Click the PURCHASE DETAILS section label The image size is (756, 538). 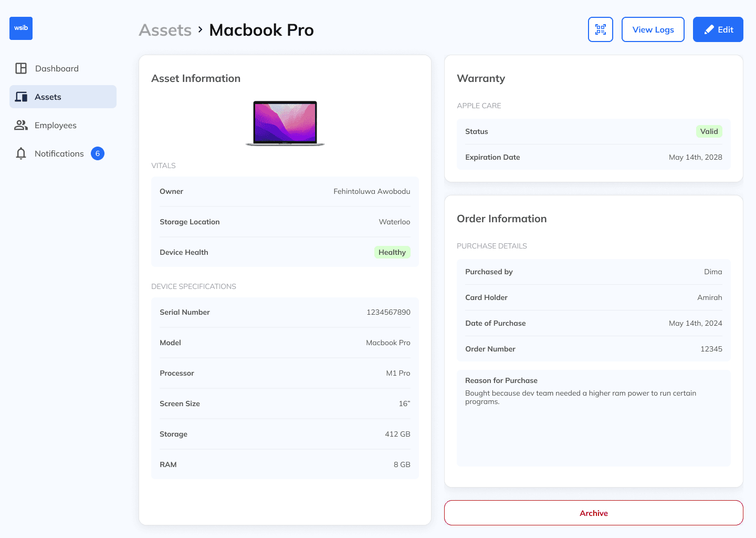point(492,246)
